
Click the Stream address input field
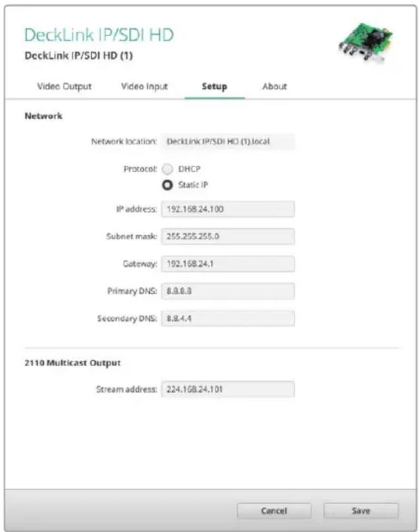(x=228, y=389)
